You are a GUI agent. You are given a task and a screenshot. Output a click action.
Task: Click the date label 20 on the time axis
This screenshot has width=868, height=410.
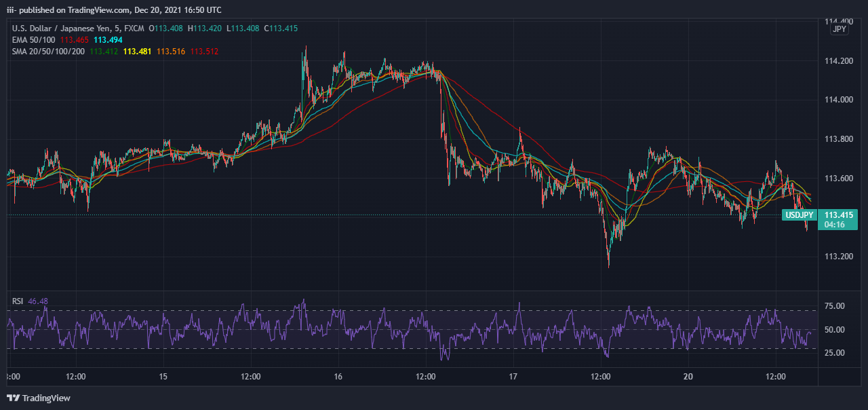pos(688,377)
